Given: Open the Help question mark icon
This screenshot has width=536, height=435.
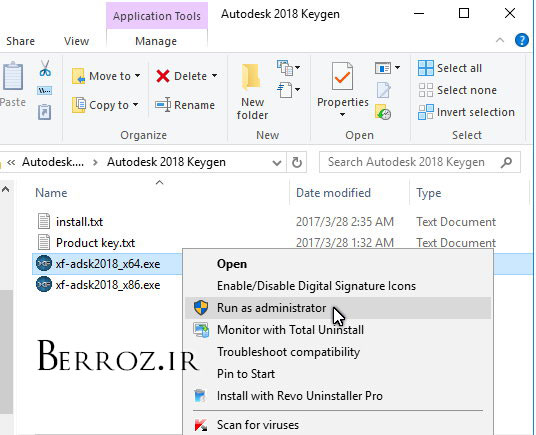Looking at the screenshot, I should [x=521, y=40].
